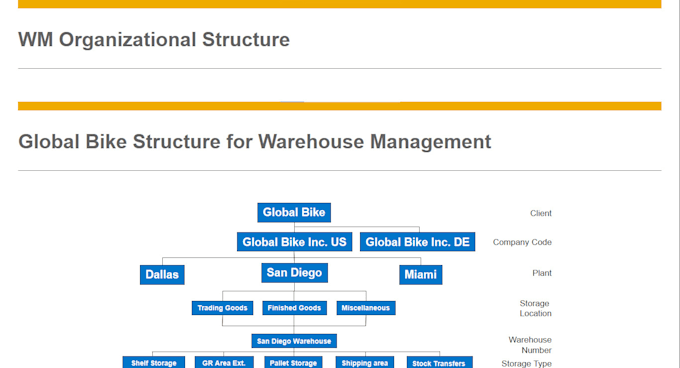Click the 'Storage Location' level label
This screenshot has height=368, width=680.
click(x=536, y=309)
